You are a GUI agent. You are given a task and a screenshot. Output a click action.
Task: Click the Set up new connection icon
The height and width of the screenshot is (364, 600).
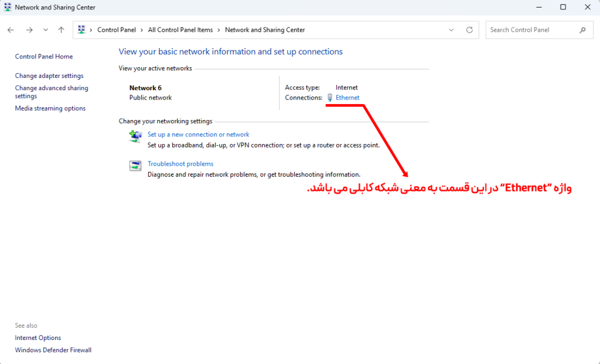coord(135,136)
